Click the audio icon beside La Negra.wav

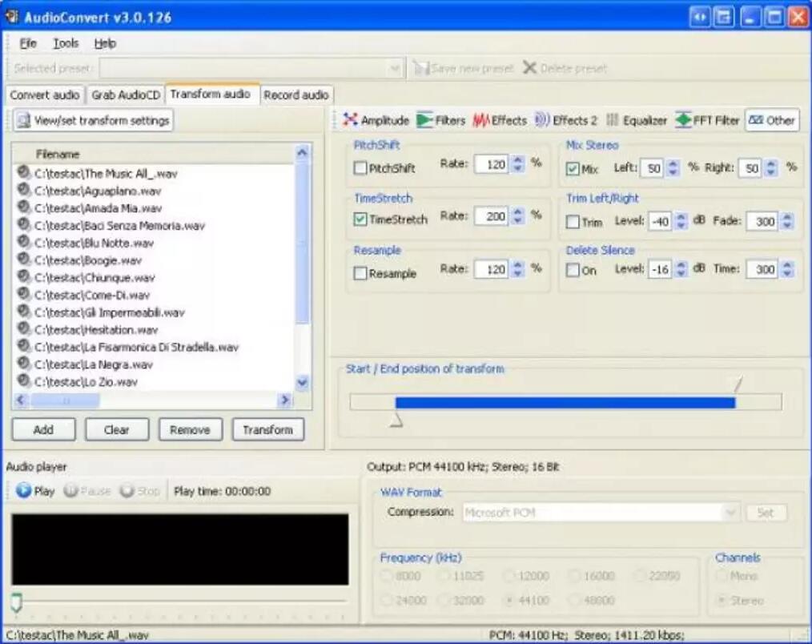click(x=23, y=364)
